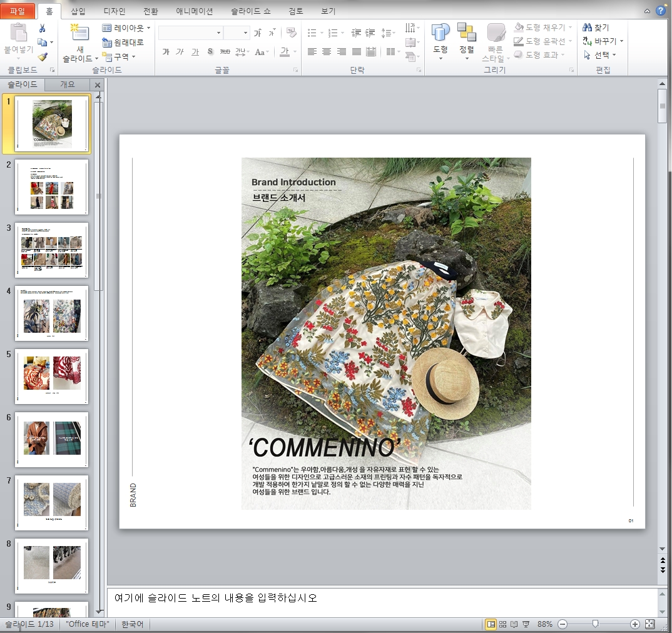Toggle bold formatting (가)
This screenshot has height=633, width=672.
(166, 52)
